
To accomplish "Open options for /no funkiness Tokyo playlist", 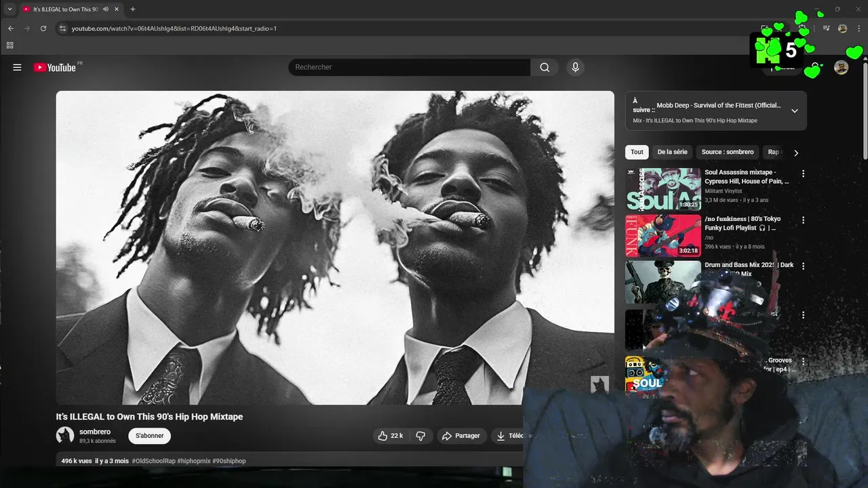I will click(803, 220).
